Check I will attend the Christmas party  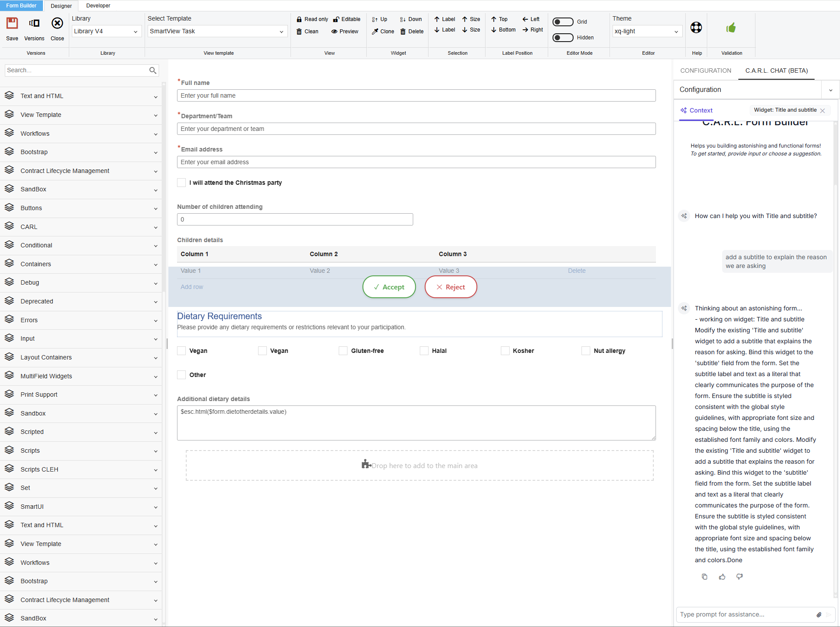(181, 183)
